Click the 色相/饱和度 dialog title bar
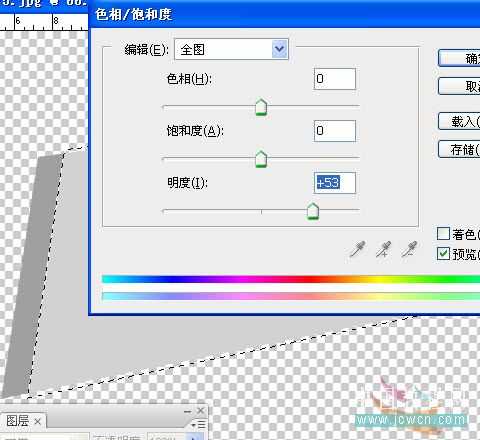Screen dimensions: 480x440 pyautogui.click(x=284, y=14)
